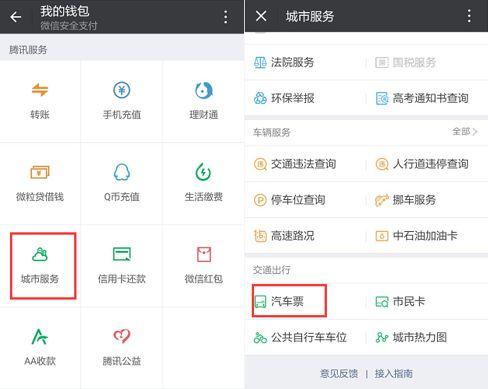Viewport: 488px width, 389px height.
Task: Select the 高速路况 highway icon
Action: (260, 236)
